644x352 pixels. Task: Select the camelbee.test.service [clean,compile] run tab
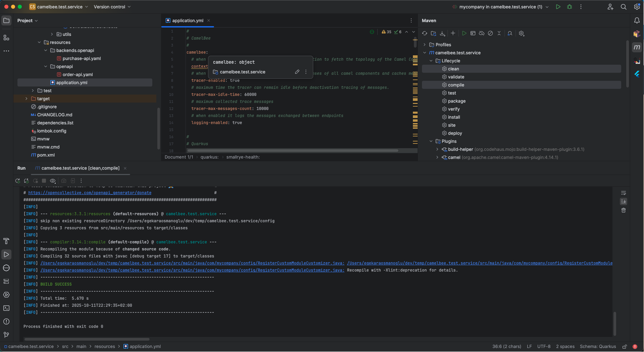click(x=79, y=168)
